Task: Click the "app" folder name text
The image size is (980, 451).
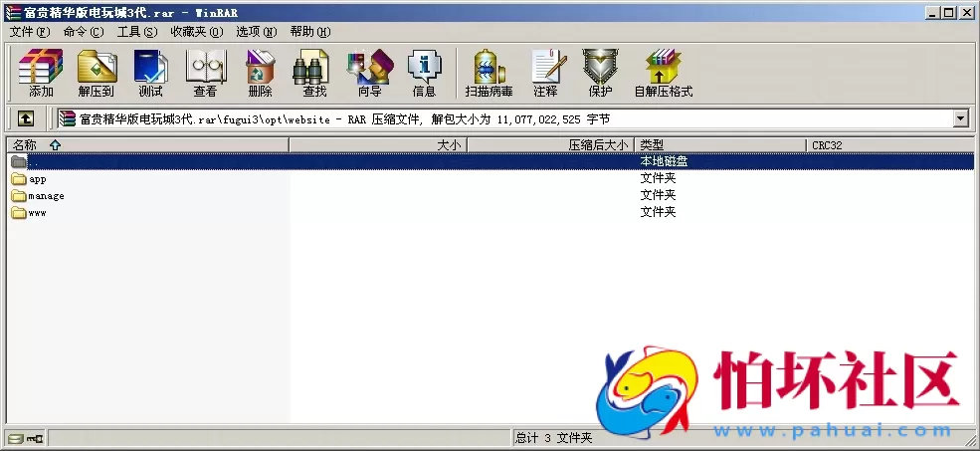Action: tap(38, 179)
